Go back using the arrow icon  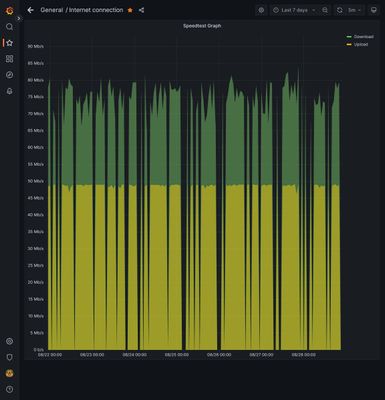(30, 10)
